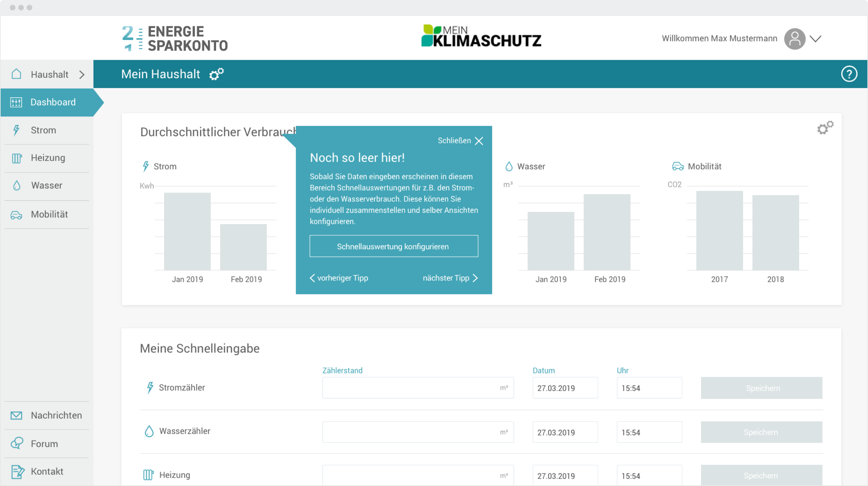
Task: Open the Kontakt page
Action: (47, 472)
